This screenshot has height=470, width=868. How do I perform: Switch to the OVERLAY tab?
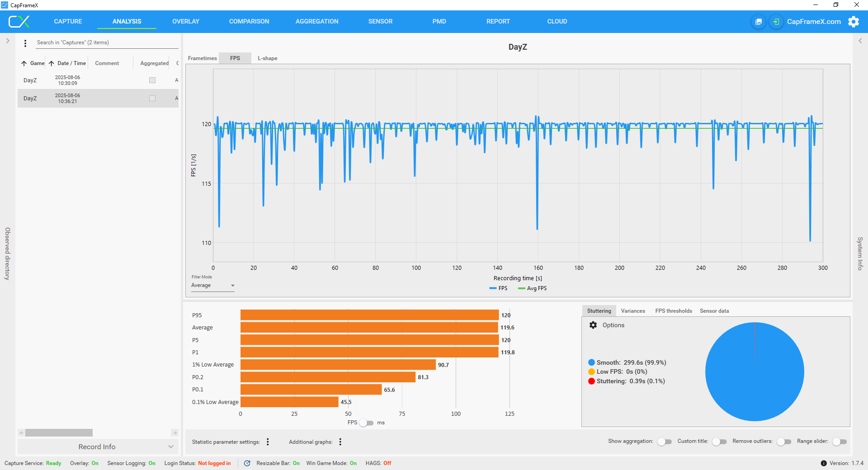[186, 21]
